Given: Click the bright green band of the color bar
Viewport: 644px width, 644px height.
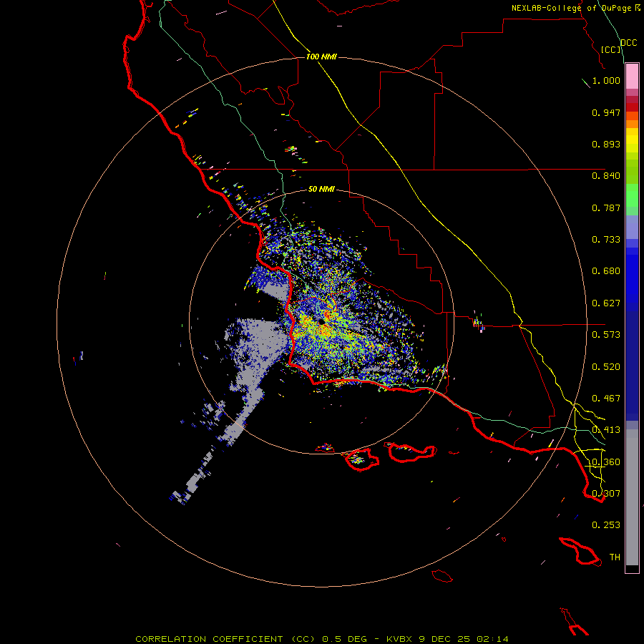Looking at the screenshot, I should click(632, 195).
